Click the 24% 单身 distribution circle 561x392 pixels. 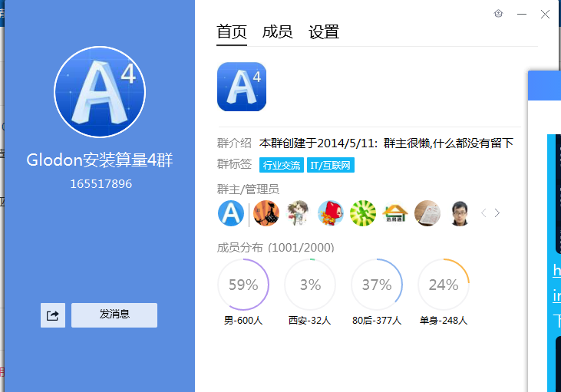(x=444, y=285)
